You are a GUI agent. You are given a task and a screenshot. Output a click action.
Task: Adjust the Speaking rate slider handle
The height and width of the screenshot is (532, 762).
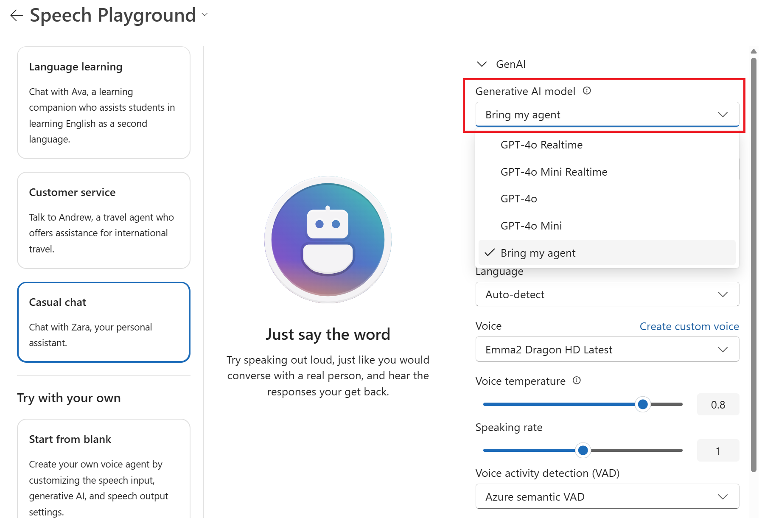(583, 450)
